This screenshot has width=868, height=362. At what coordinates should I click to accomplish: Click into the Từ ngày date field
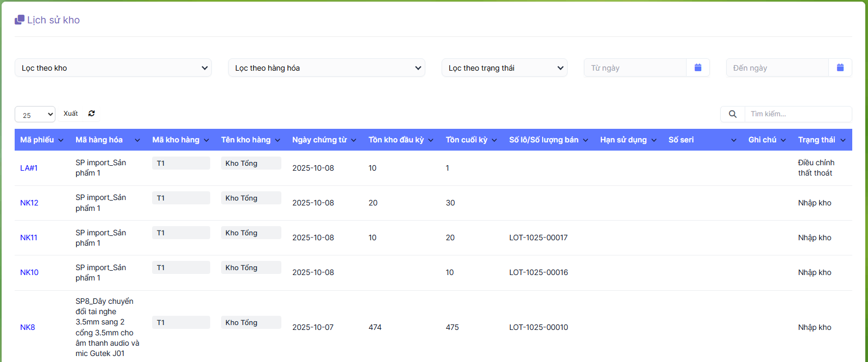(x=635, y=68)
